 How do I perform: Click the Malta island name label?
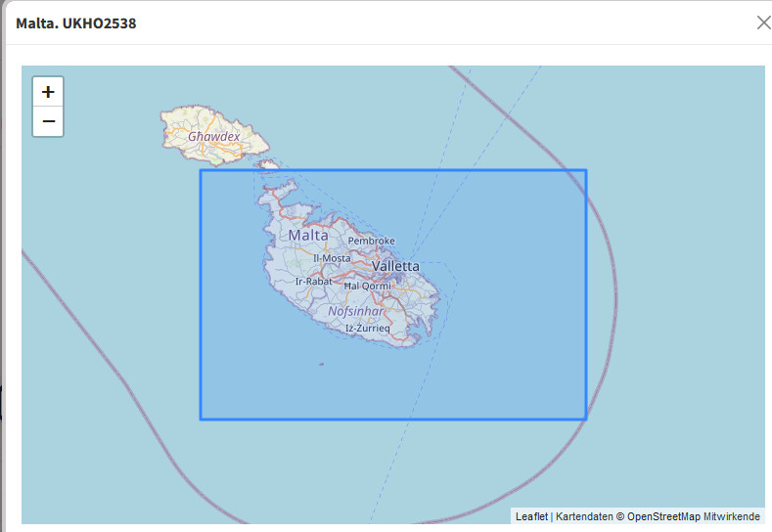[308, 236]
